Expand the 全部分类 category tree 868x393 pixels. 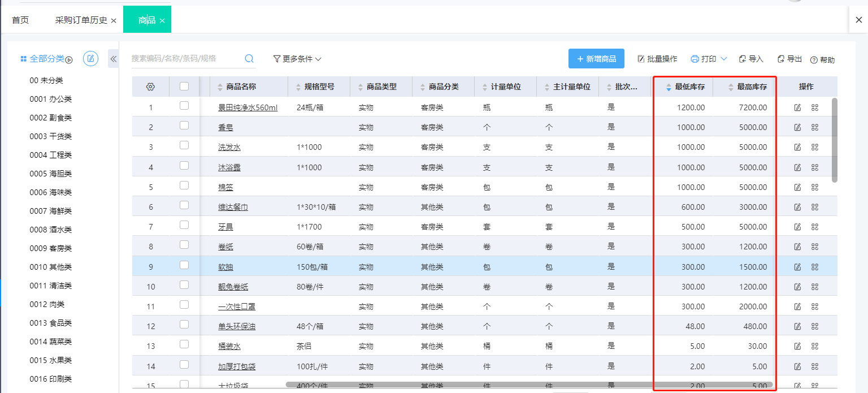pos(70,59)
